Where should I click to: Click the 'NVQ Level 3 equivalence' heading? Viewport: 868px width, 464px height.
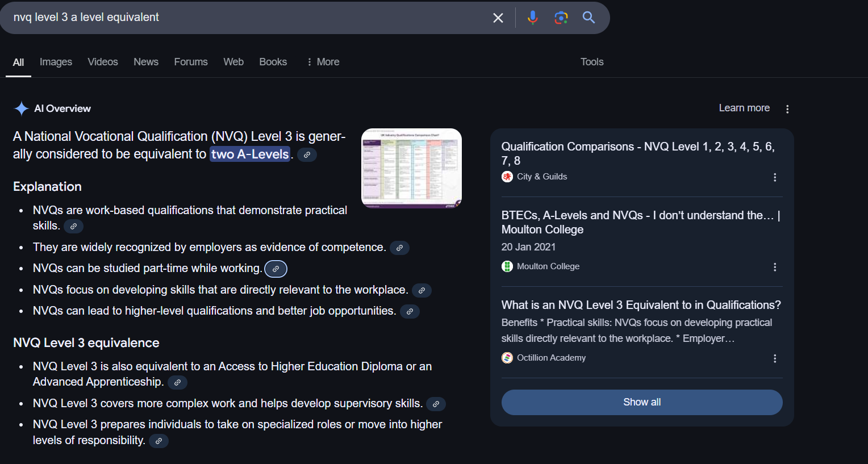[86, 343]
